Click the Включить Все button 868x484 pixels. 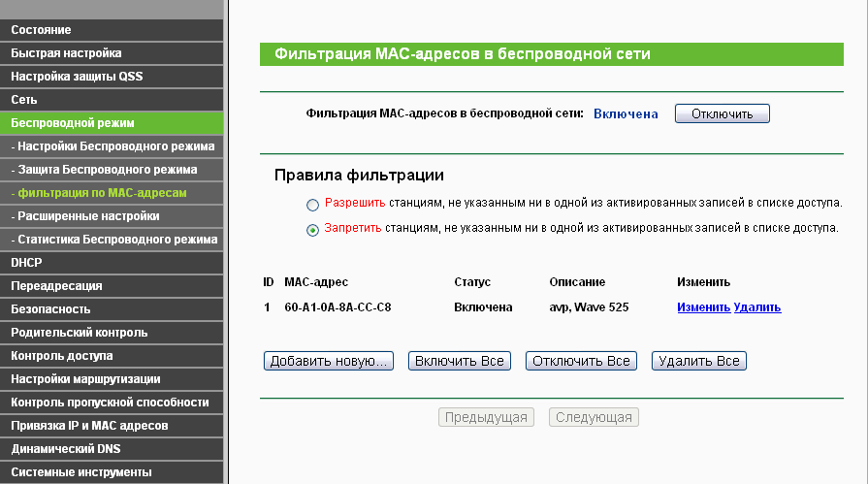coord(460,361)
